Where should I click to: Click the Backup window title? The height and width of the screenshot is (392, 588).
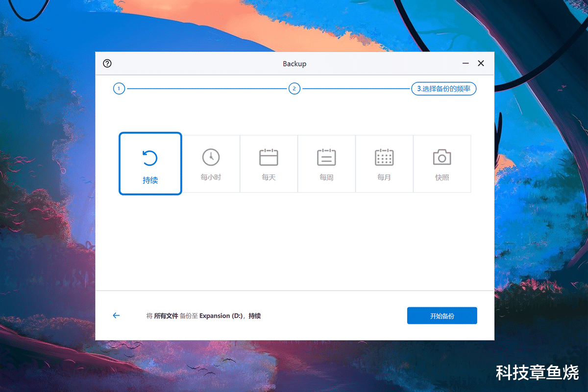[x=294, y=64]
